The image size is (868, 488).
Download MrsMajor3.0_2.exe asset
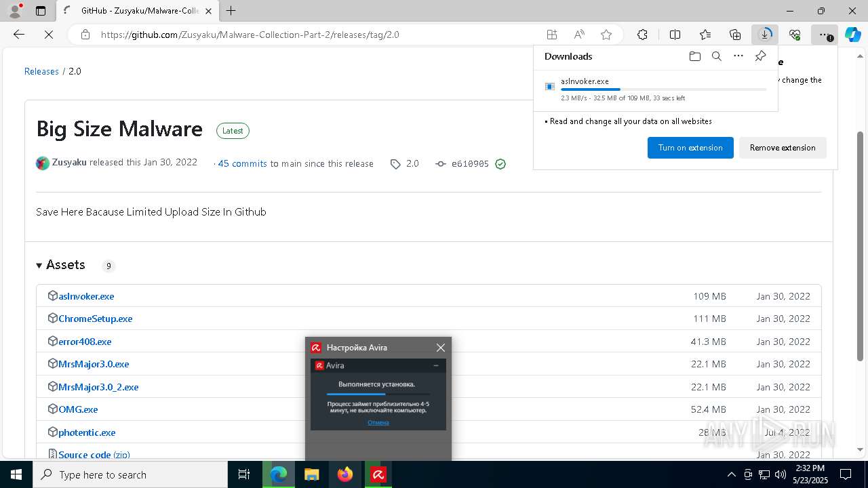tap(98, 387)
